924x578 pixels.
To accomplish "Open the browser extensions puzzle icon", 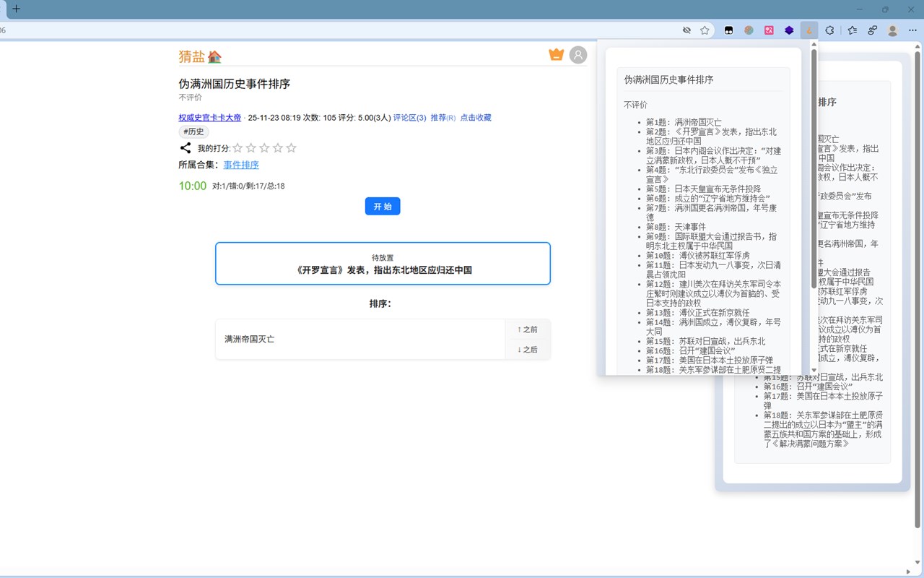I will [x=829, y=30].
